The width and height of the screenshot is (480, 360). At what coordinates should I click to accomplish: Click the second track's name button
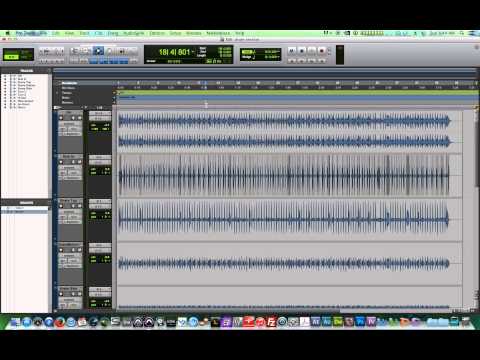coord(70,157)
